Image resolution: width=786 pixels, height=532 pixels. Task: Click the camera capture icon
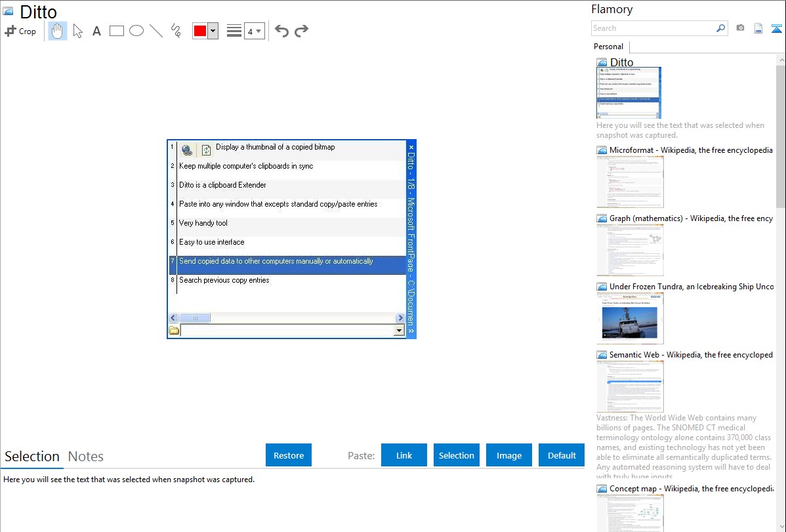[x=740, y=28]
